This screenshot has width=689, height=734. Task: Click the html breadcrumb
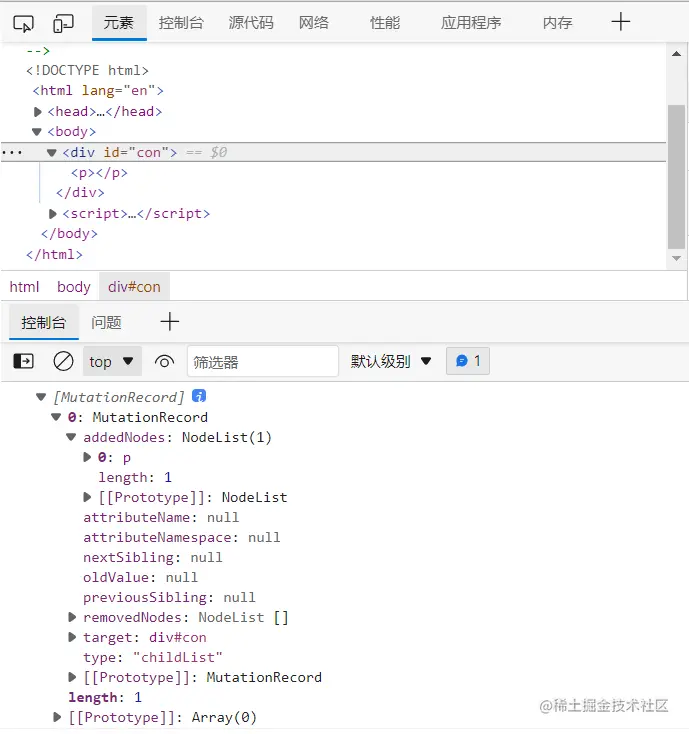pyautogui.click(x=24, y=286)
